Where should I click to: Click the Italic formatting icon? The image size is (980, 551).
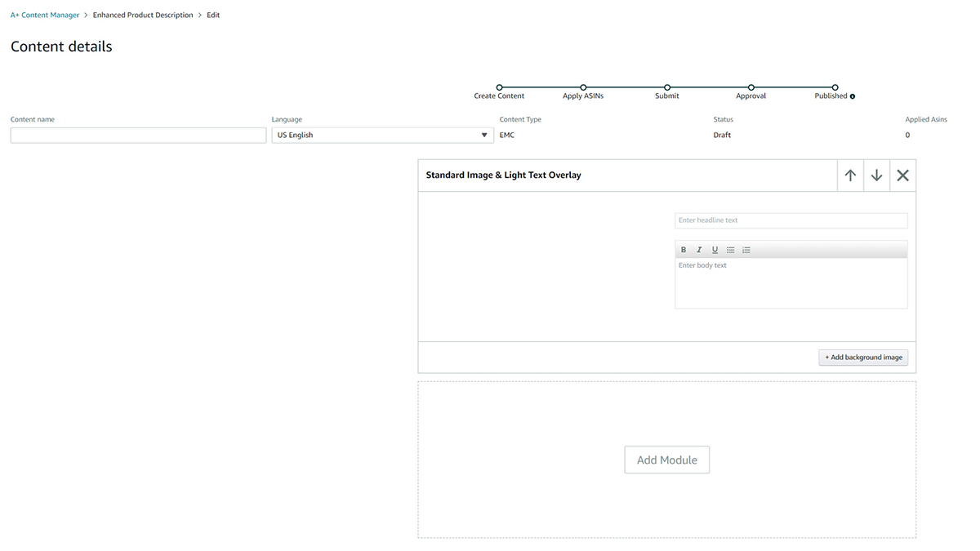point(699,250)
